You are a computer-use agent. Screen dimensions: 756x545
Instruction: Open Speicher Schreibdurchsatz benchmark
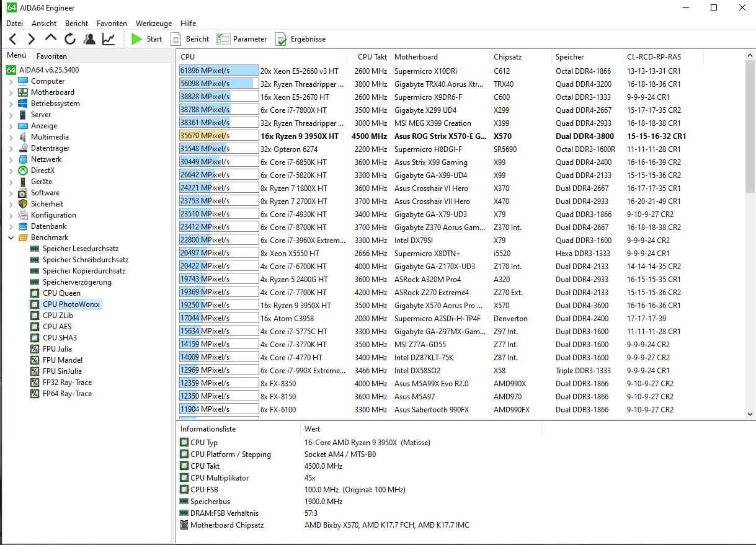86,260
